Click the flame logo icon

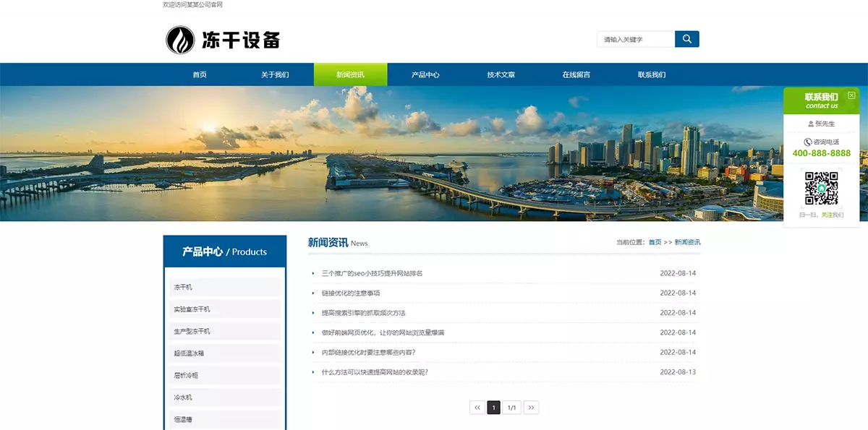click(180, 40)
